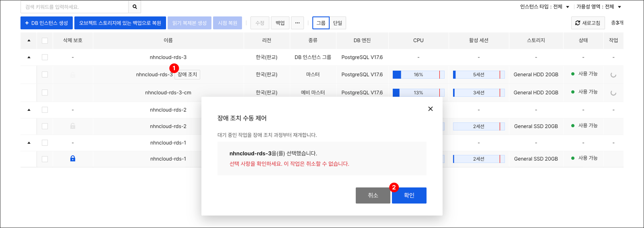Click the 스토리지 column header

click(x=536, y=41)
